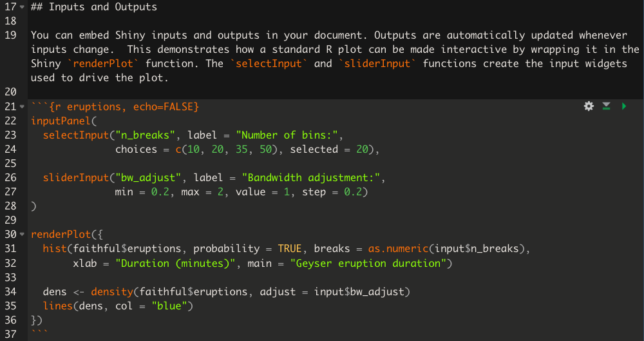Click the choices vector value 35
The width and height of the screenshot is (644, 341).
coord(241,150)
